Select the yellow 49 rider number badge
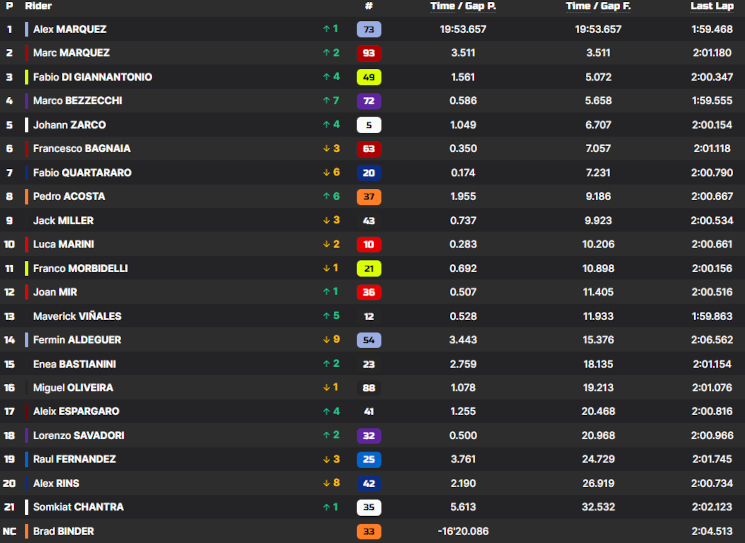The image size is (745, 543). tap(369, 77)
